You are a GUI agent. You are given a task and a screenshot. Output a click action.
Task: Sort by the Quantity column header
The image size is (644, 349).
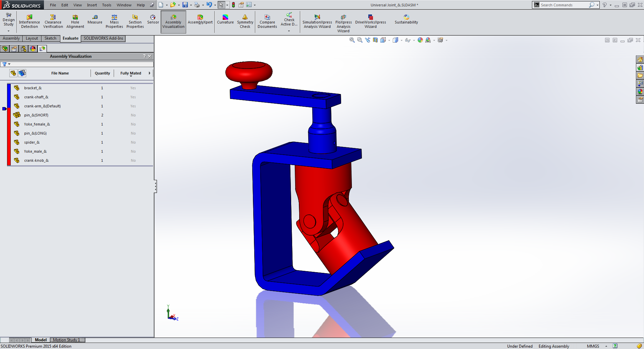click(x=102, y=73)
